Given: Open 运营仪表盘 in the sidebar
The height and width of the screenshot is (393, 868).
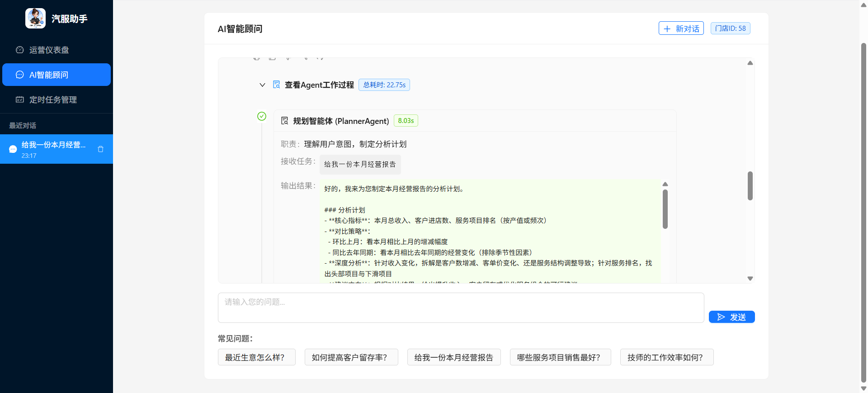Looking at the screenshot, I should tap(57, 50).
